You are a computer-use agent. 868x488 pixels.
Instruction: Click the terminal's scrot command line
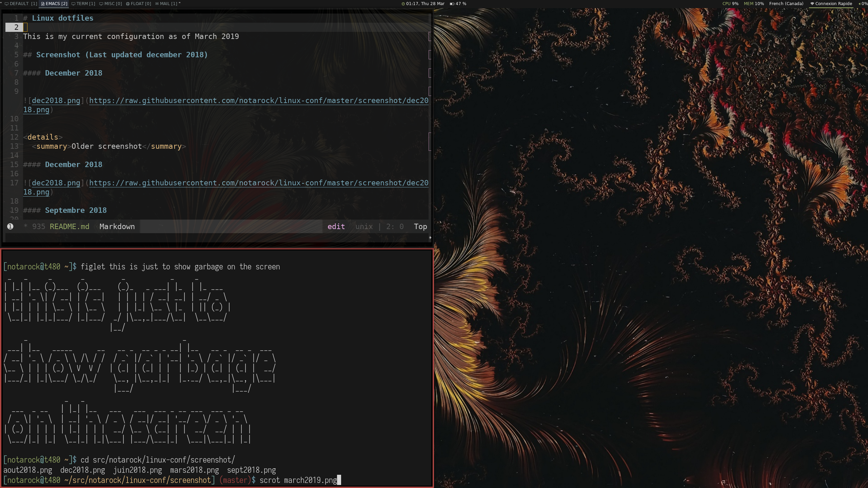pos(298,480)
